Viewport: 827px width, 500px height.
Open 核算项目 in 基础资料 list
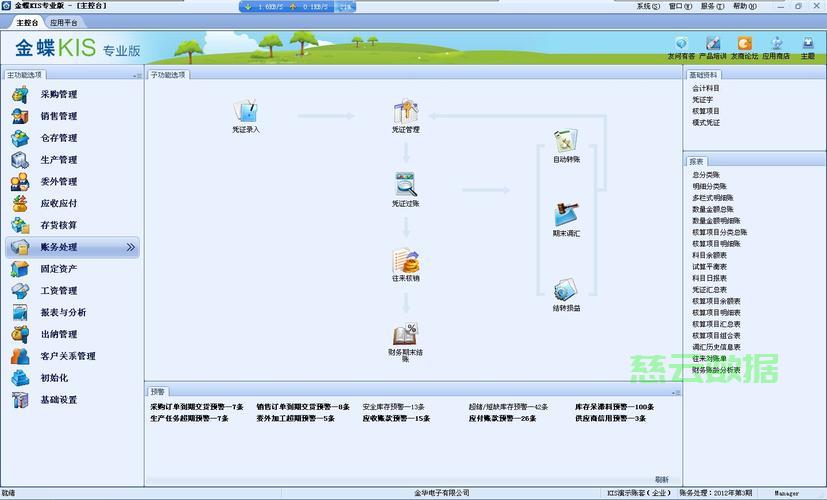click(x=706, y=111)
